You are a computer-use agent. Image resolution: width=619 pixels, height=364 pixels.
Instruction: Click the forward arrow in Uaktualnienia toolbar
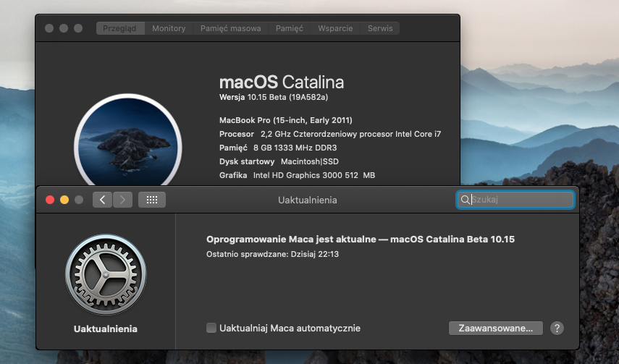coord(123,200)
